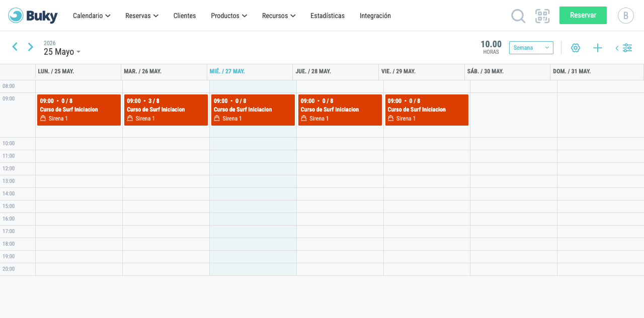
Task: Open the search magnifier icon
Action: [518, 16]
